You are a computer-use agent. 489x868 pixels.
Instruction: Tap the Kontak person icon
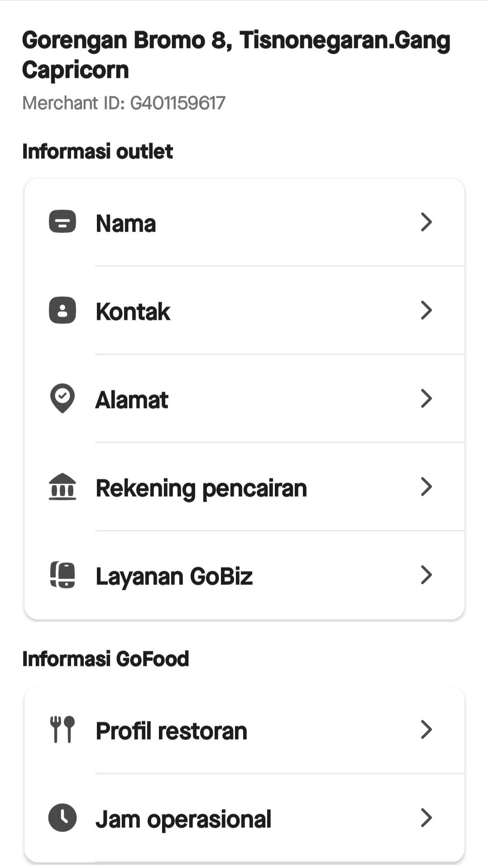coord(62,310)
